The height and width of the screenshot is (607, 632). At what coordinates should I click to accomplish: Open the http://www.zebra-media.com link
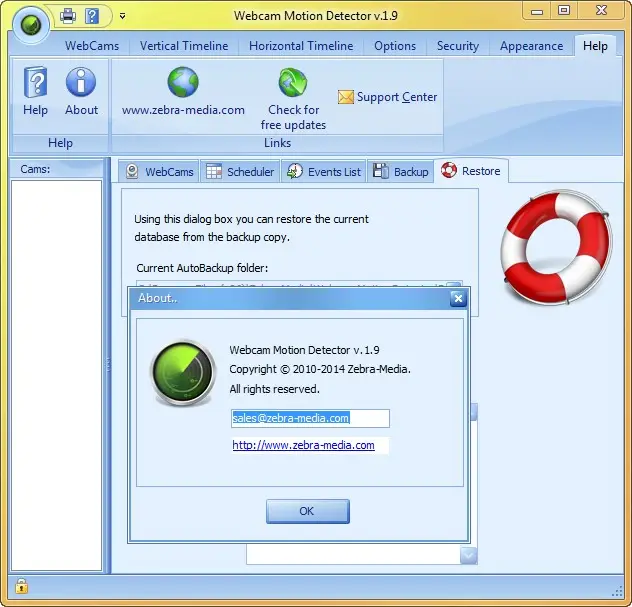pyautogui.click(x=303, y=445)
